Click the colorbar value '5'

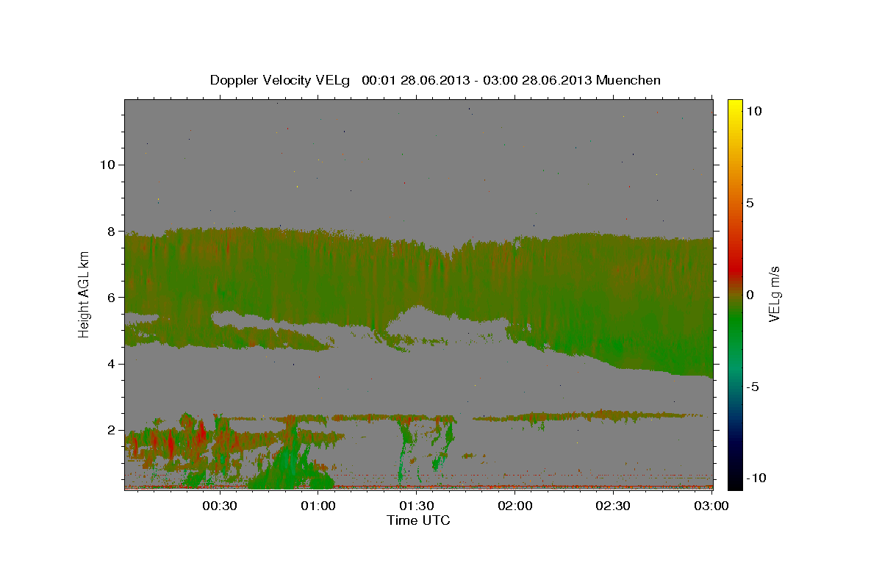(750, 203)
